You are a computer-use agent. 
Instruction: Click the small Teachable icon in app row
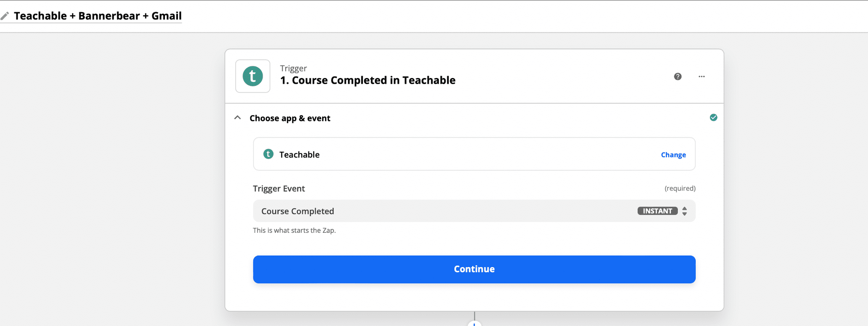pyautogui.click(x=268, y=154)
